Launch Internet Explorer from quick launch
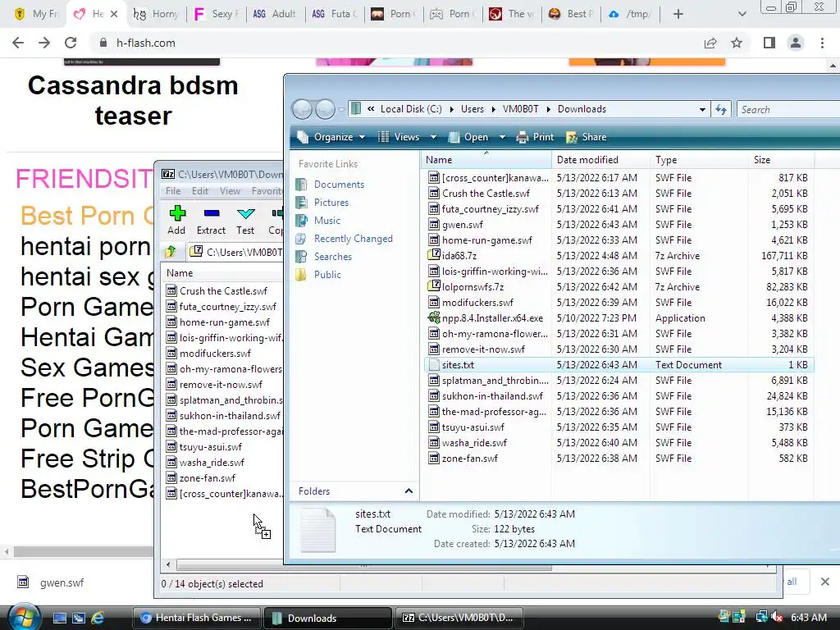 [x=97, y=618]
